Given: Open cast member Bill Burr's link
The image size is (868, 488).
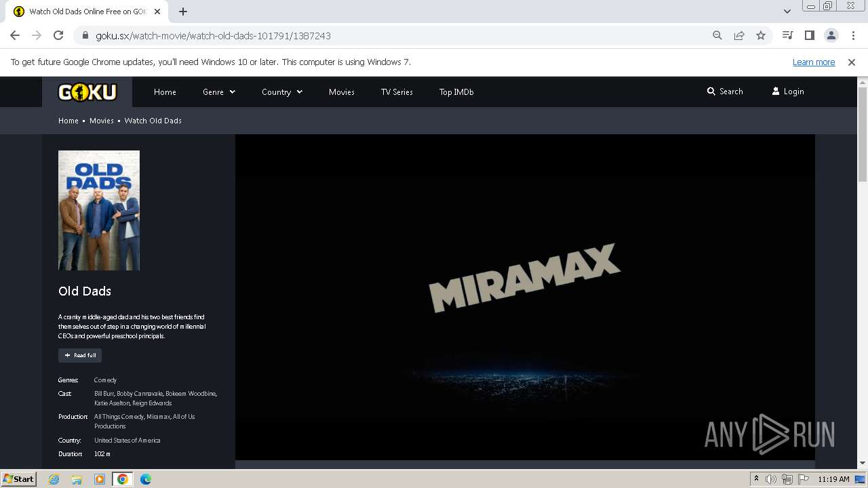Looking at the screenshot, I should (104, 394).
